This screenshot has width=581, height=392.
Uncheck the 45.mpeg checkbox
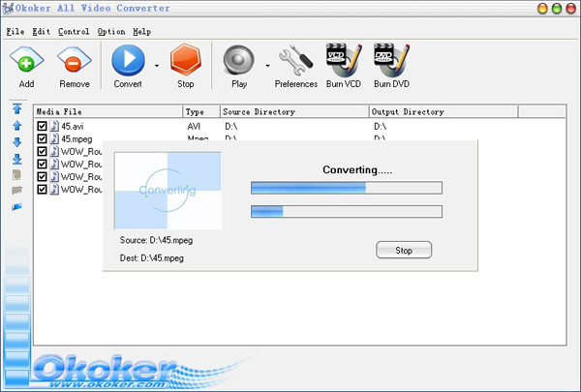pos(42,138)
